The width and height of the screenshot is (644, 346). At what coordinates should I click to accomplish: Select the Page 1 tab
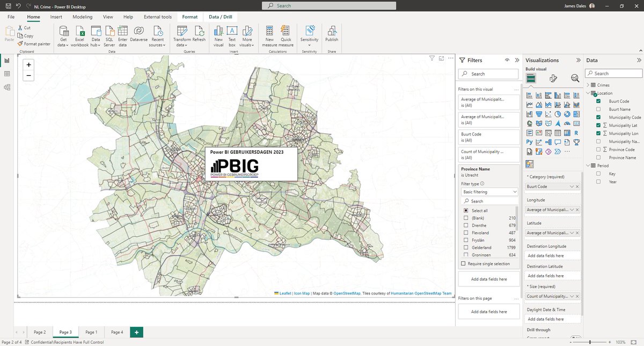point(91,332)
